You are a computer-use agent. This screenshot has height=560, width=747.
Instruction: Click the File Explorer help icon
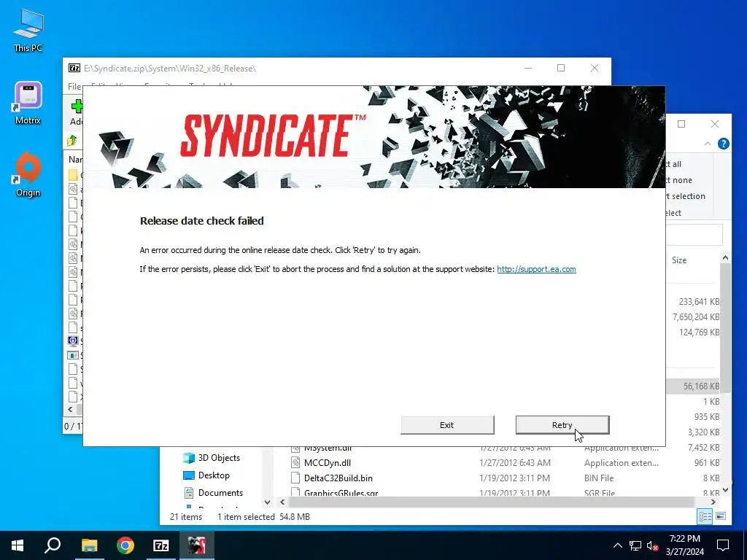(x=723, y=144)
